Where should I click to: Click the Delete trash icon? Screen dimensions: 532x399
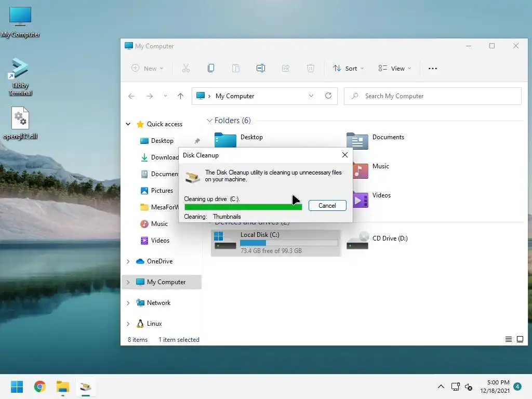pyautogui.click(x=311, y=68)
